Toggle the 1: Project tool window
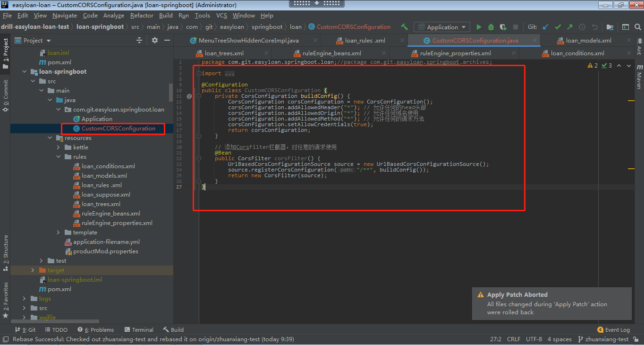 (x=5, y=51)
